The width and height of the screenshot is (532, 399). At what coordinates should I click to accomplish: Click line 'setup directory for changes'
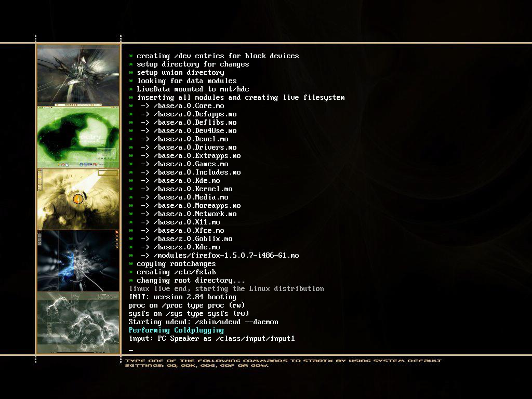coord(189,64)
